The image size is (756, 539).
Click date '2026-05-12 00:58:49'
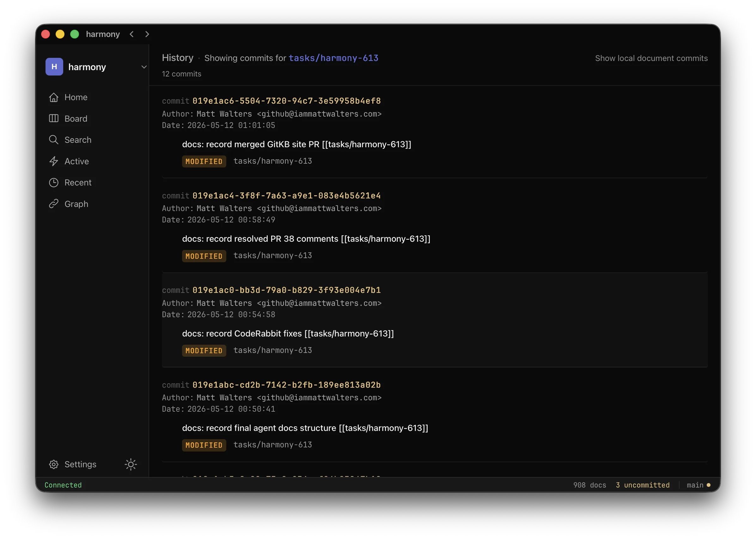pos(231,220)
